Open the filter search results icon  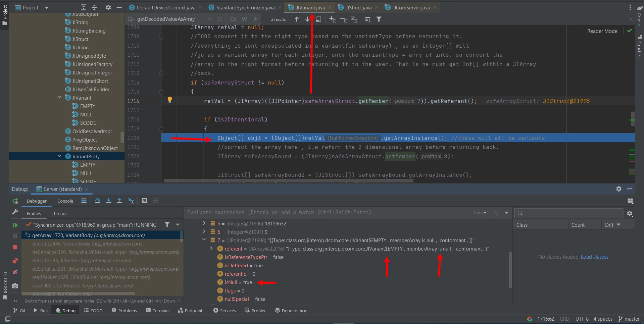point(379,19)
